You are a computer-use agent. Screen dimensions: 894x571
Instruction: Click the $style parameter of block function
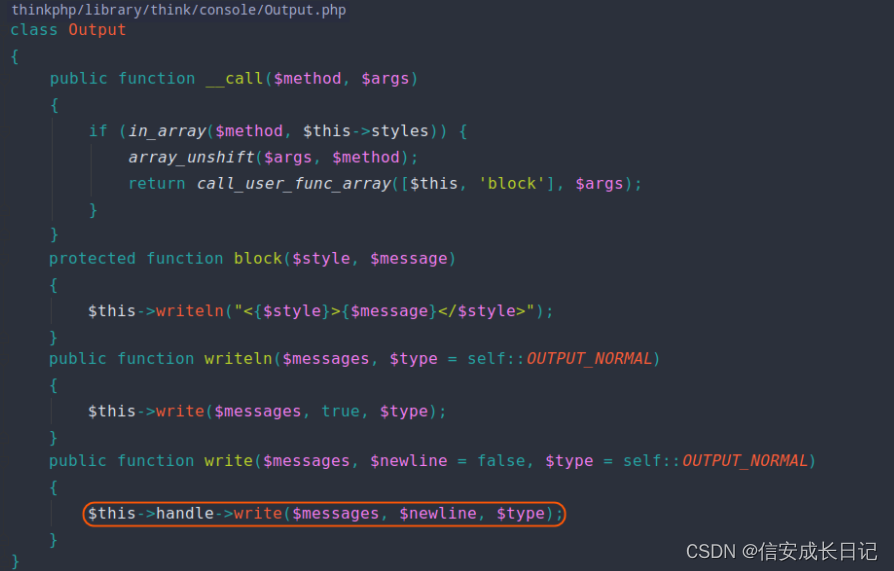[321, 258]
